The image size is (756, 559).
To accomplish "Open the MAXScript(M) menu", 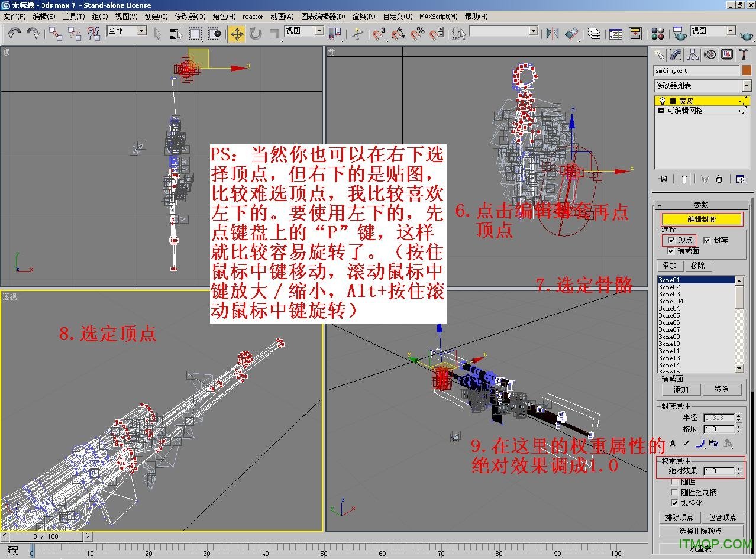I will (438, 17).
